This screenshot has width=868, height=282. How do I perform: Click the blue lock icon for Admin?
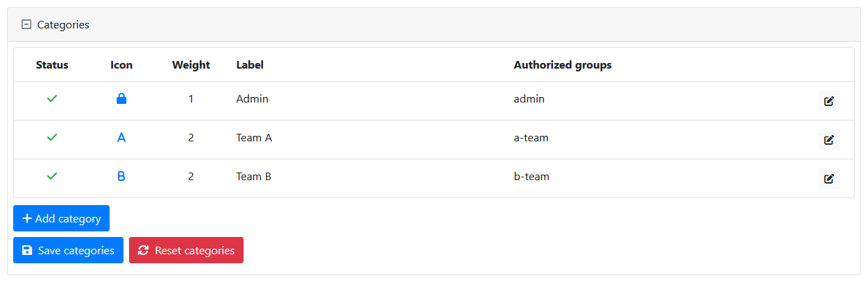(121, 99)
